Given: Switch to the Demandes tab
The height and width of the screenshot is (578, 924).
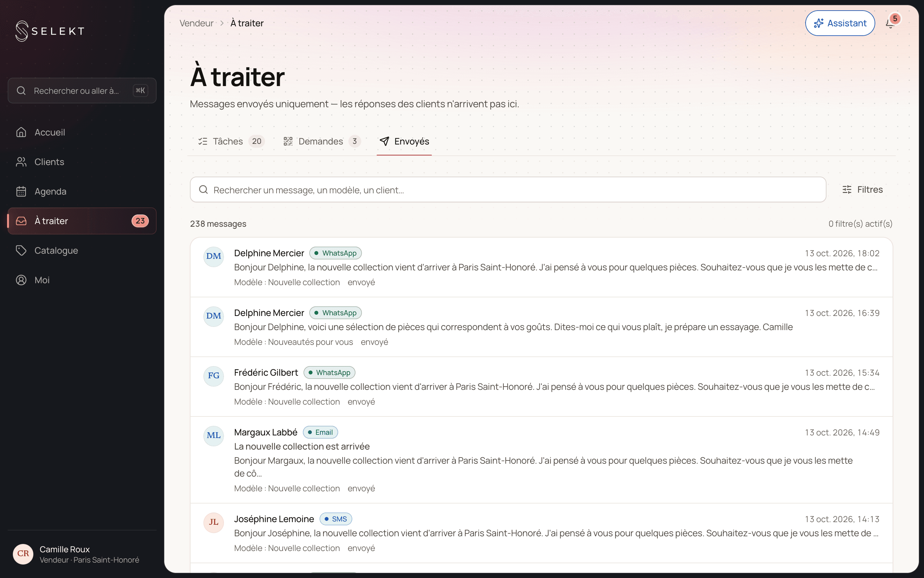Looking at the screenshot, I should tap(321, 141).
